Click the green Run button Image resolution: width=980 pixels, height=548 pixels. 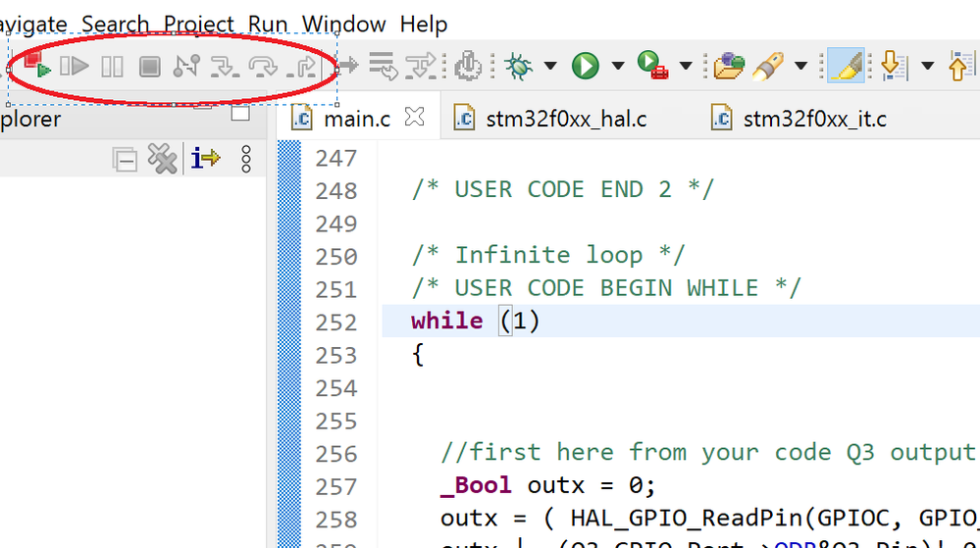click(x=586, y=66)
